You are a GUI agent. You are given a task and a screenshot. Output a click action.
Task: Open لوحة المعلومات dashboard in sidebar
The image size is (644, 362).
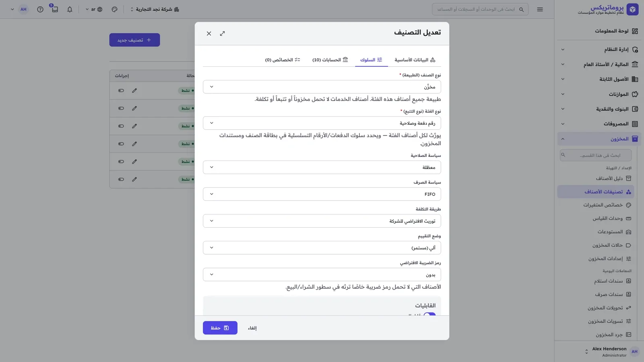point(616,31)
